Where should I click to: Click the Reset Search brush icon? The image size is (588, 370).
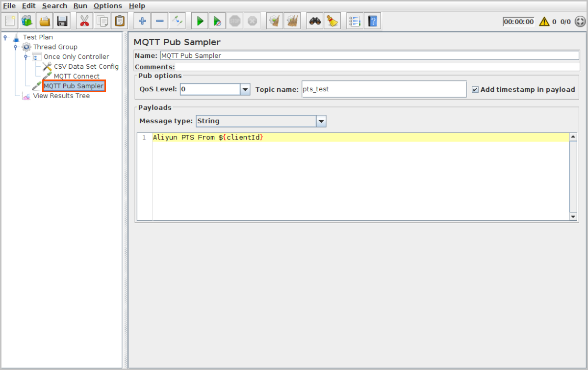(x=332, y=21)
